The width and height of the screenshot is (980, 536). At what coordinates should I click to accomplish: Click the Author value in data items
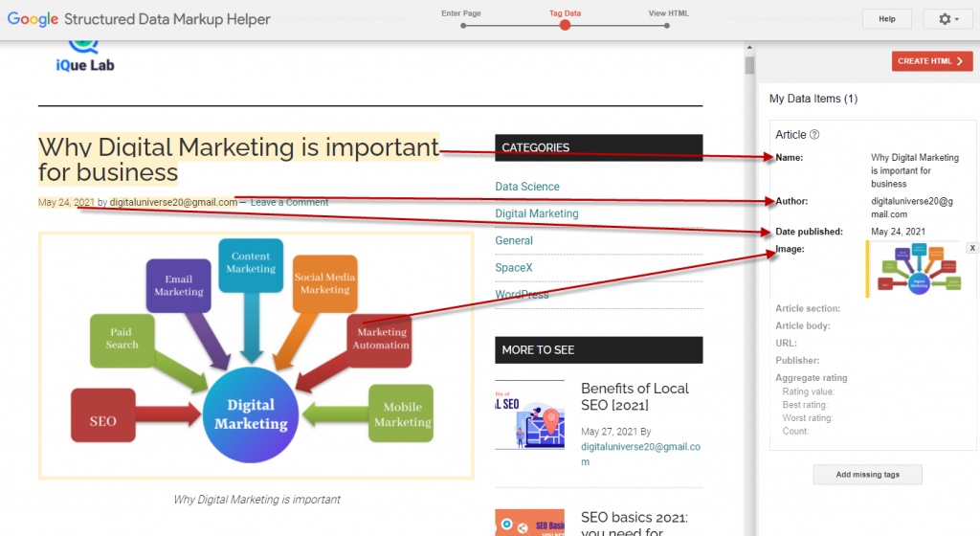point(912,208)
